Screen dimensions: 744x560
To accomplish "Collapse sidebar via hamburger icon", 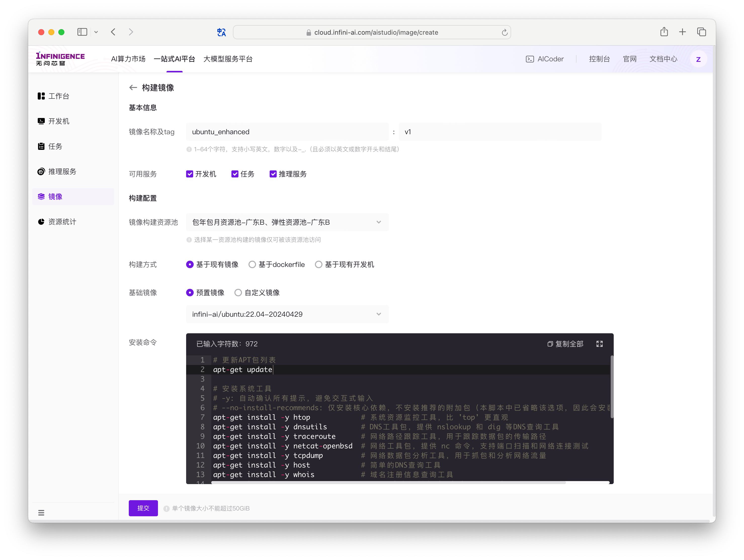I will pyautogui.click(x=41, y=512).
